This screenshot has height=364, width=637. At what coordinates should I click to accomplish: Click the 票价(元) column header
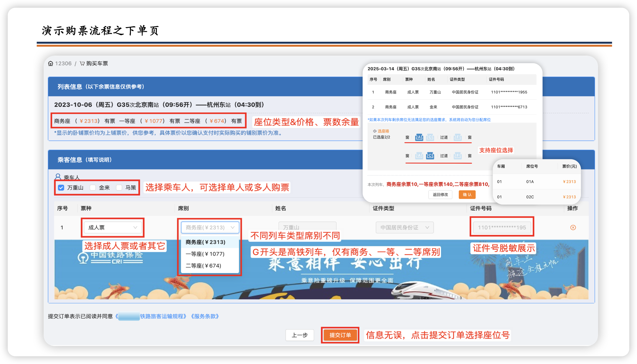570,167
